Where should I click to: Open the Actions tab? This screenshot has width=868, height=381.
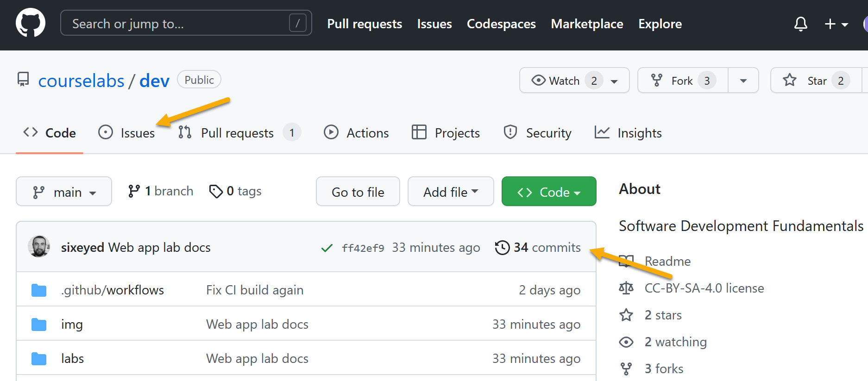(x=356, y=133)
